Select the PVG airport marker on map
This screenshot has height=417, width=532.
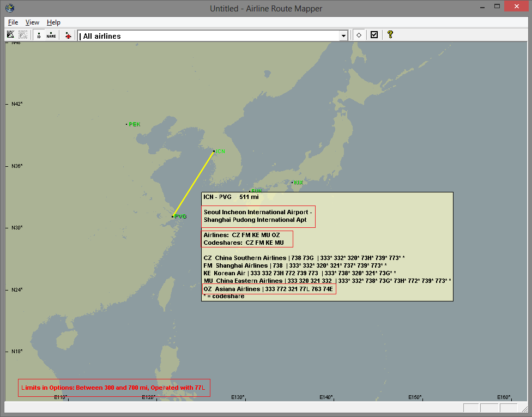[x=173, y=216]
